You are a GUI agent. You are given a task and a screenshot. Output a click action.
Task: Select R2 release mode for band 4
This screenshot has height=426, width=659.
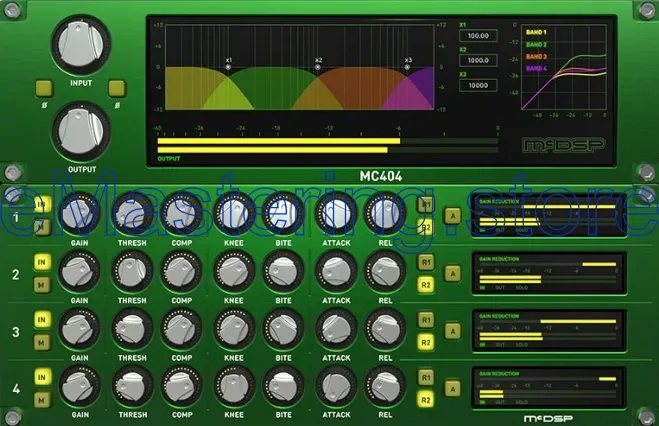(x=426, y=400)
